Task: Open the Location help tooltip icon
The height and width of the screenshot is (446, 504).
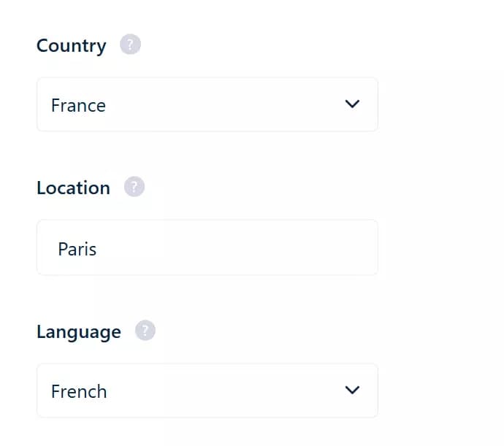Action: click(x=134, y=188)
